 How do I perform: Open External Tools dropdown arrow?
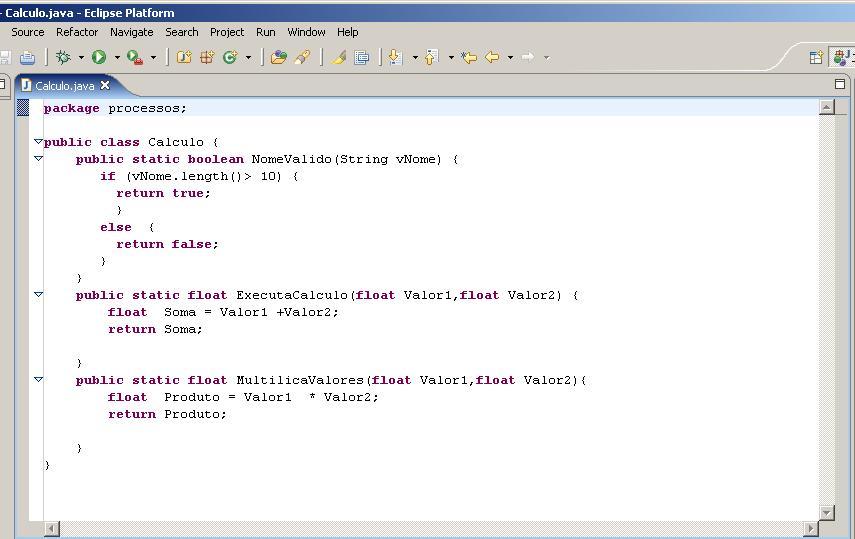(153, 57)
